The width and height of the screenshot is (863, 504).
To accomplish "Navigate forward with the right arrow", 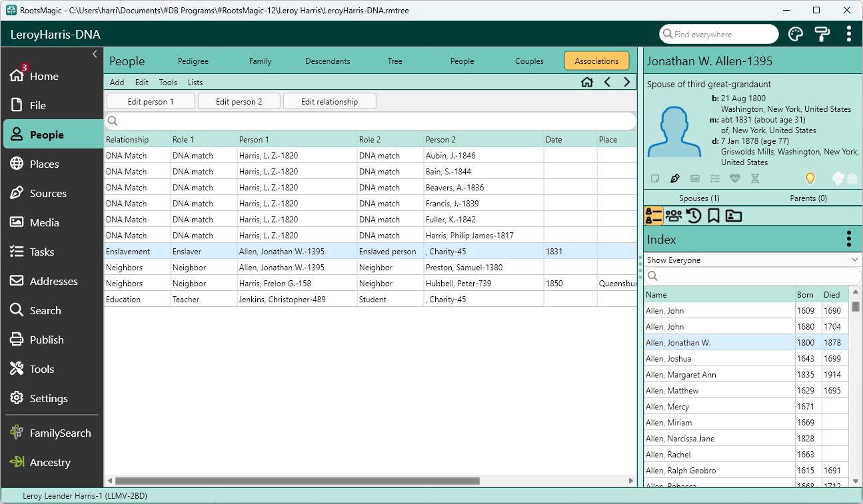I will tap(626, 82).
